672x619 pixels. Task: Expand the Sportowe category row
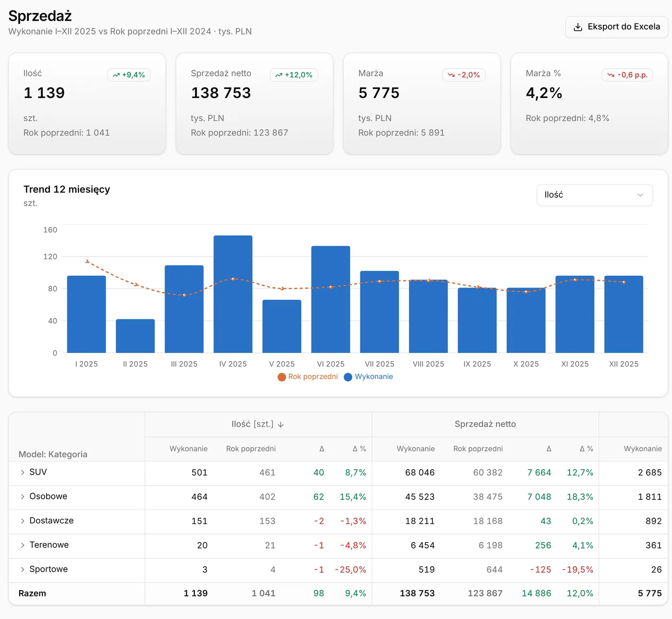coord(23,570)
